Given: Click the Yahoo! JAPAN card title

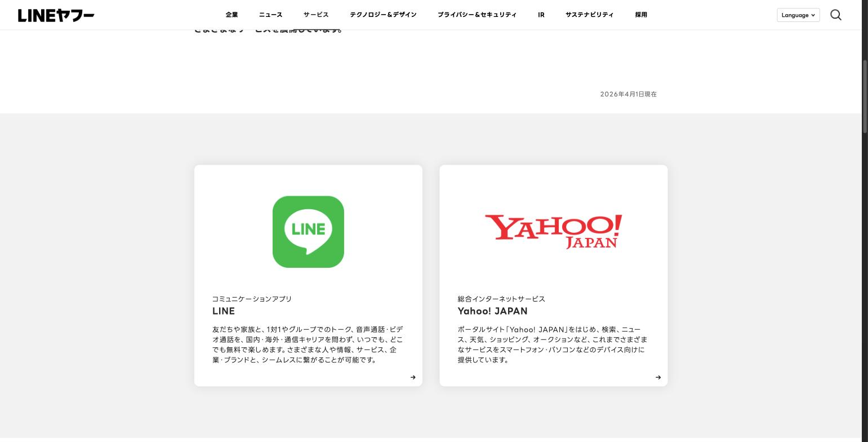Looking at the screenshot, I should click(x=492, y=311).
